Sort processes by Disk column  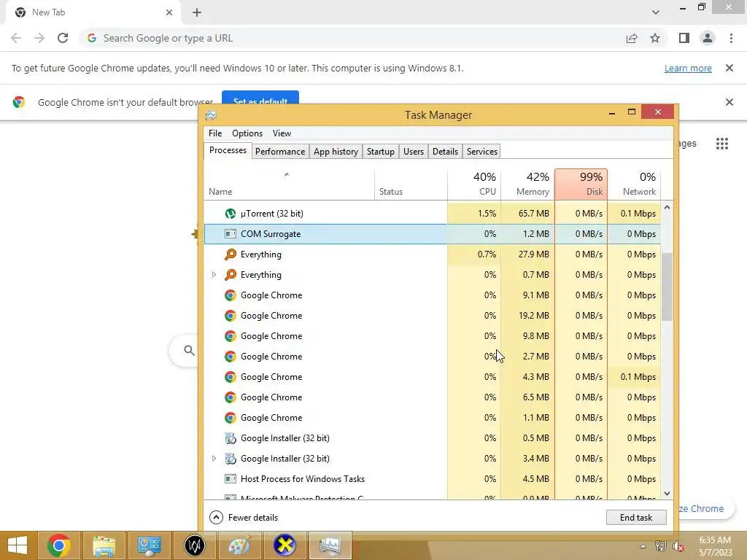(x=581, y=184)
